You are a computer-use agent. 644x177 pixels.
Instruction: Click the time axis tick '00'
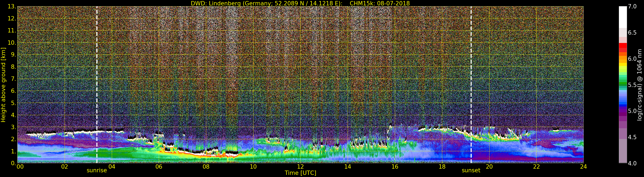[20, 167]
